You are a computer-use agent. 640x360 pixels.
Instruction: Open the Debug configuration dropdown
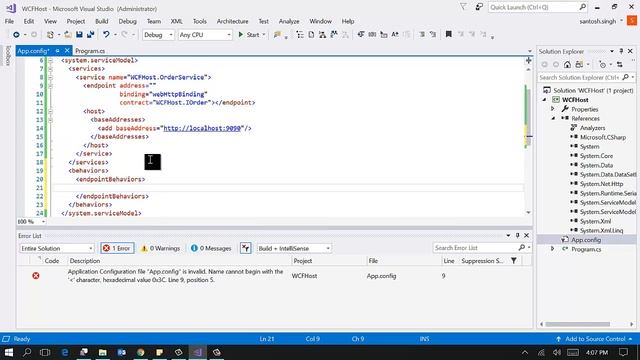[x=158, y=35]
